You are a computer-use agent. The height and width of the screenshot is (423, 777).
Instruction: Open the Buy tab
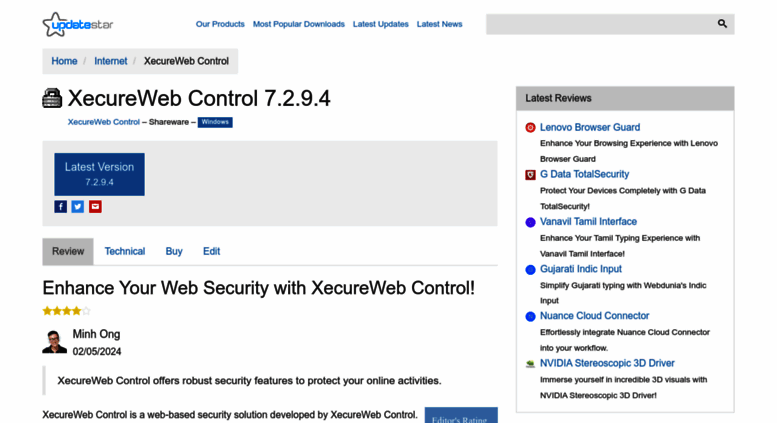[x=174, y=252]
